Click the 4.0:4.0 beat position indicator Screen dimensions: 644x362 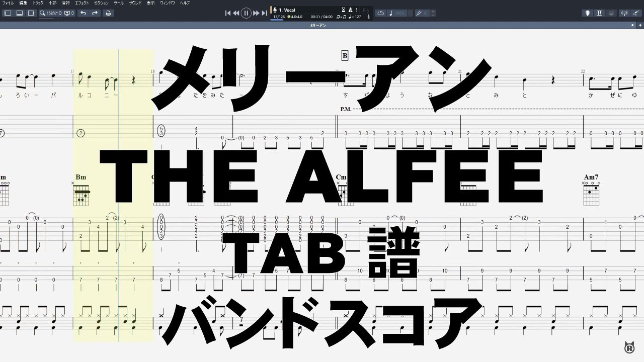coord(295,17)
